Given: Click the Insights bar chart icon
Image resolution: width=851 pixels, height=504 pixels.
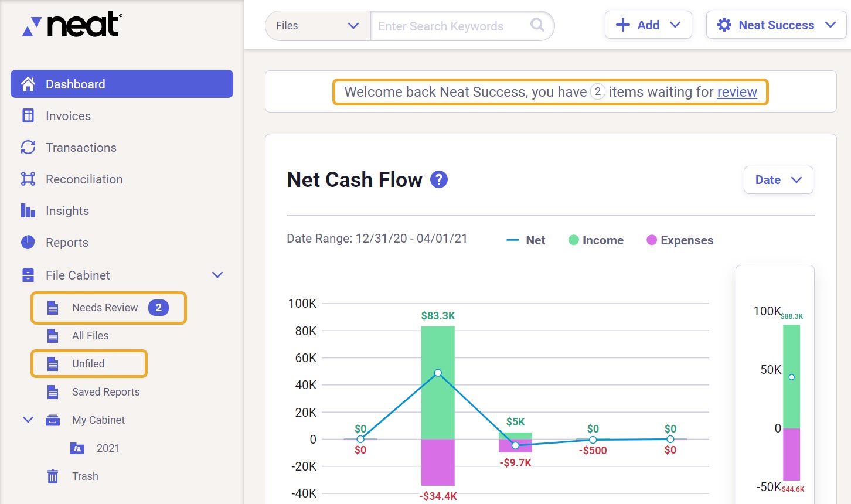Looking at the screenshot, I should coord(28,210).
